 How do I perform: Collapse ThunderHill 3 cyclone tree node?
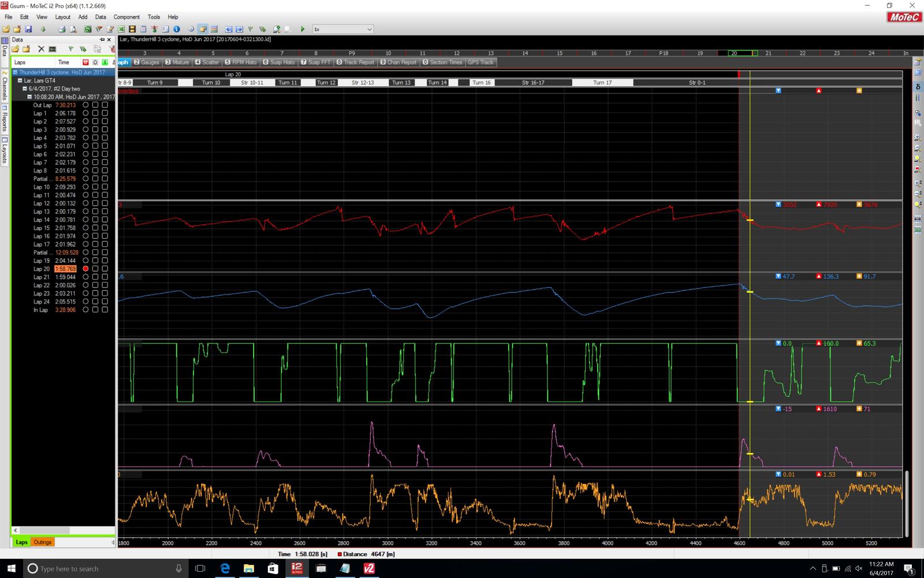point(15,72)
